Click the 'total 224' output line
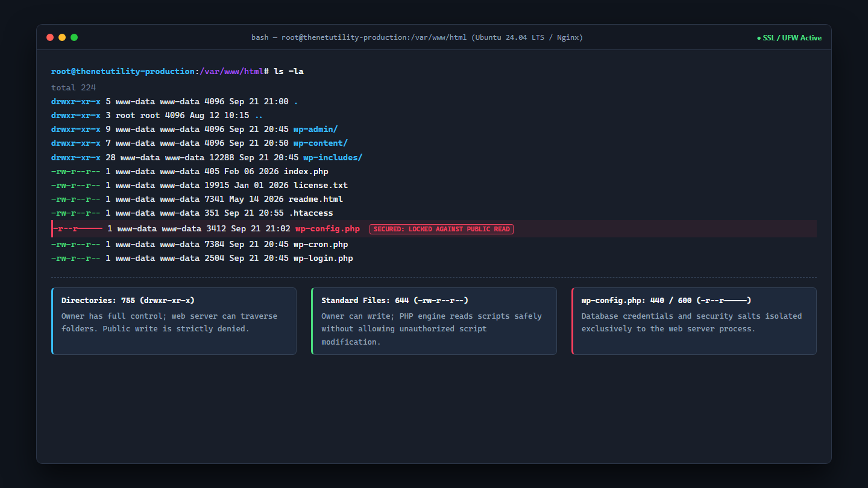The width and height of the screenshot is (868, 488). pyautogui.click(x=74, y=87)
